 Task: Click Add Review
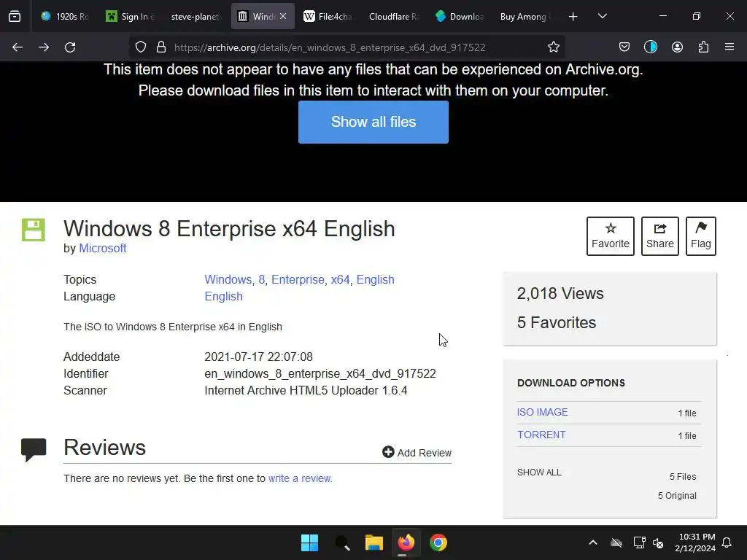(417, 452)
